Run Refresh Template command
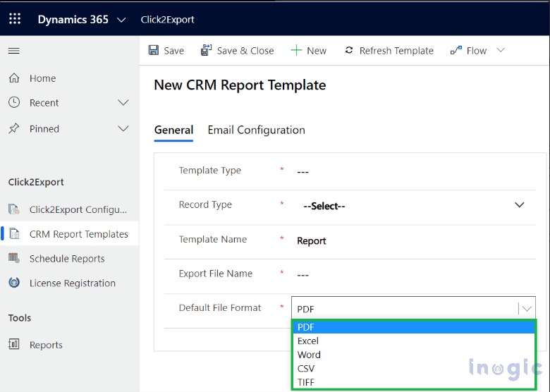This screenshot has width=550, height=392. pos(396,51)
